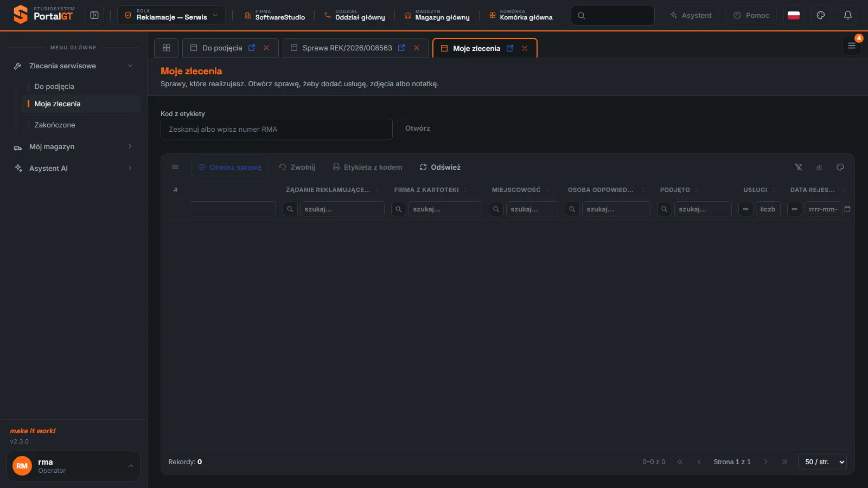
Task: Click the Odśwież refresh button
Action: (x=440, y=167)
